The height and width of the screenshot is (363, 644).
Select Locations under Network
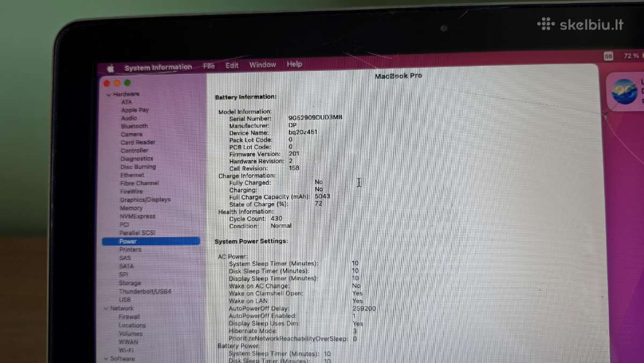(132, 325)
